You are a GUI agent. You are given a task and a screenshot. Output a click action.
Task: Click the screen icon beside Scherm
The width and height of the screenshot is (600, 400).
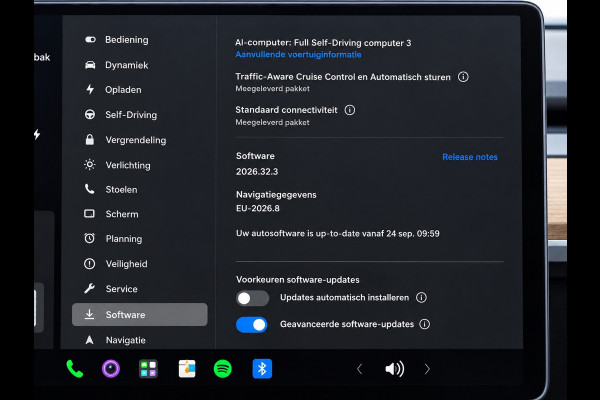[x=89, y=214]
